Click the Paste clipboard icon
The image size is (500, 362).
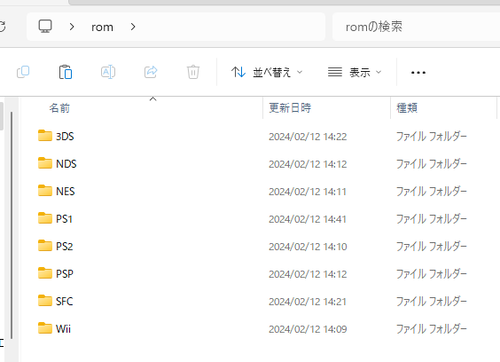[x=65, y=72]
